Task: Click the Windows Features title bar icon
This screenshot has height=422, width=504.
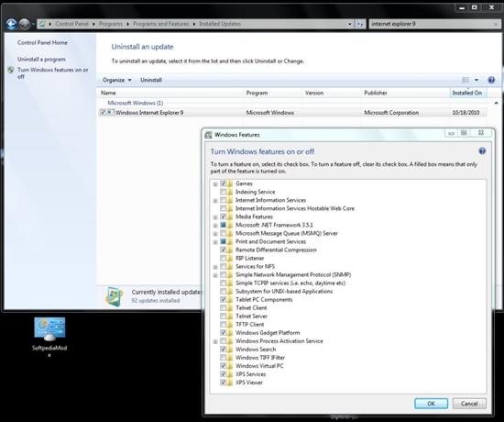Action: coord(209,135)
